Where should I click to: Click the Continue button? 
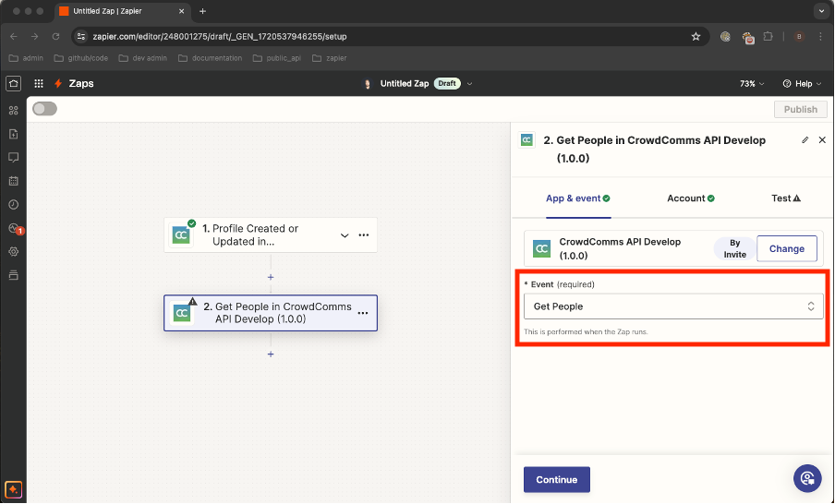(556, 480)
